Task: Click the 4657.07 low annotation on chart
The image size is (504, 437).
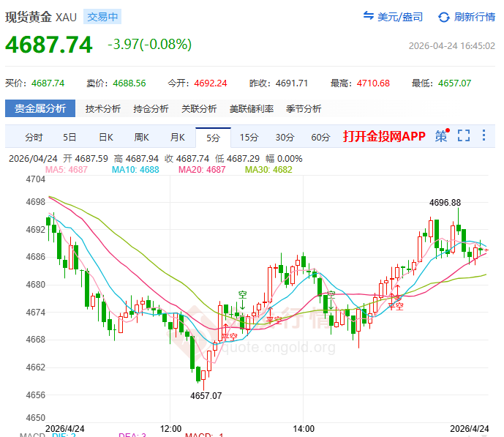Action: coord(206,395)
